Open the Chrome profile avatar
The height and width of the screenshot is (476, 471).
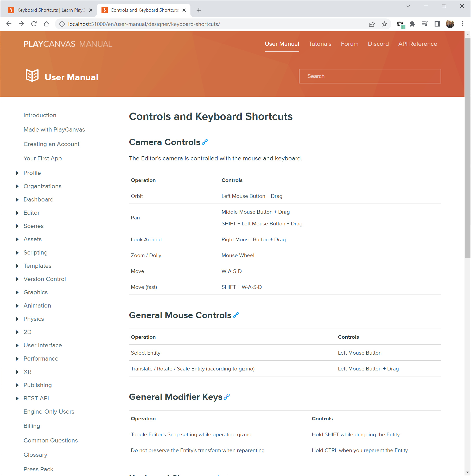click(x=450, y=24)
